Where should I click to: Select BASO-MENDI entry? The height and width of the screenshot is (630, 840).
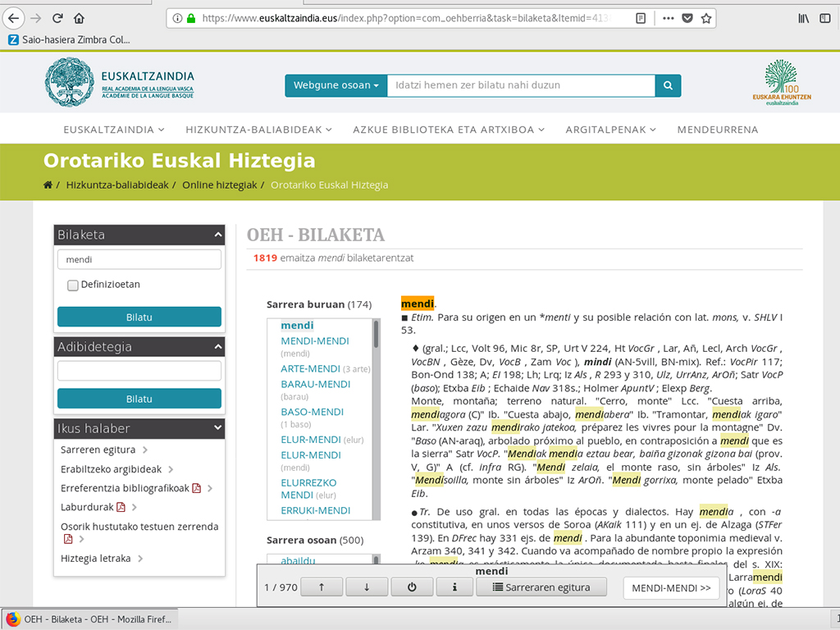pyautogui.click(x=313, y=412)
